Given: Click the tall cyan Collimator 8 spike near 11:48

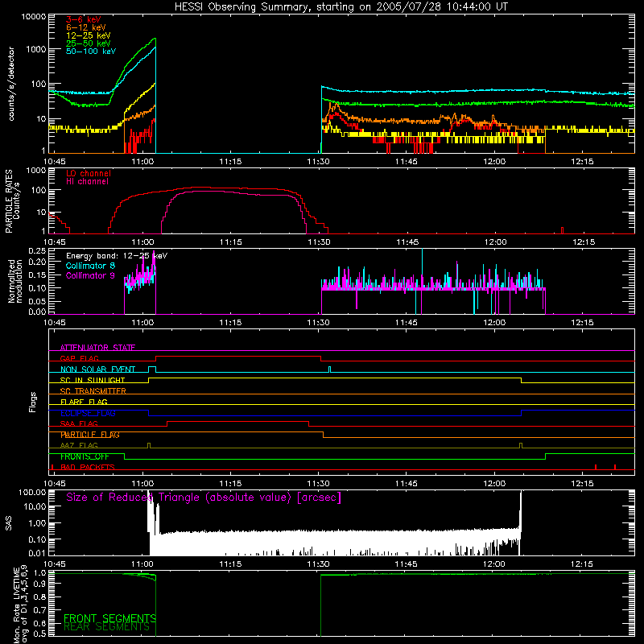Looking at the screenshot, I should tap(422, 267).
